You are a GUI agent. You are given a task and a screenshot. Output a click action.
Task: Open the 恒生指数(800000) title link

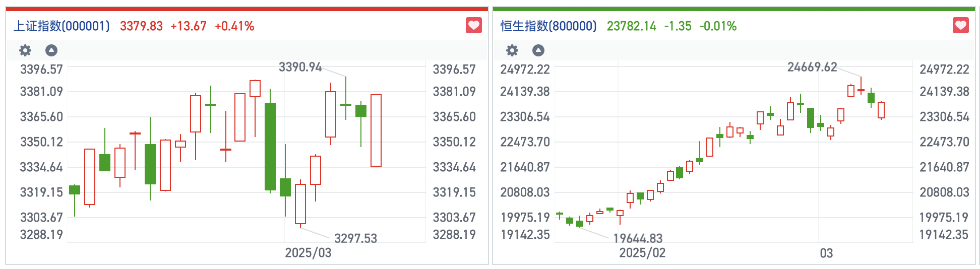(548, 26)
